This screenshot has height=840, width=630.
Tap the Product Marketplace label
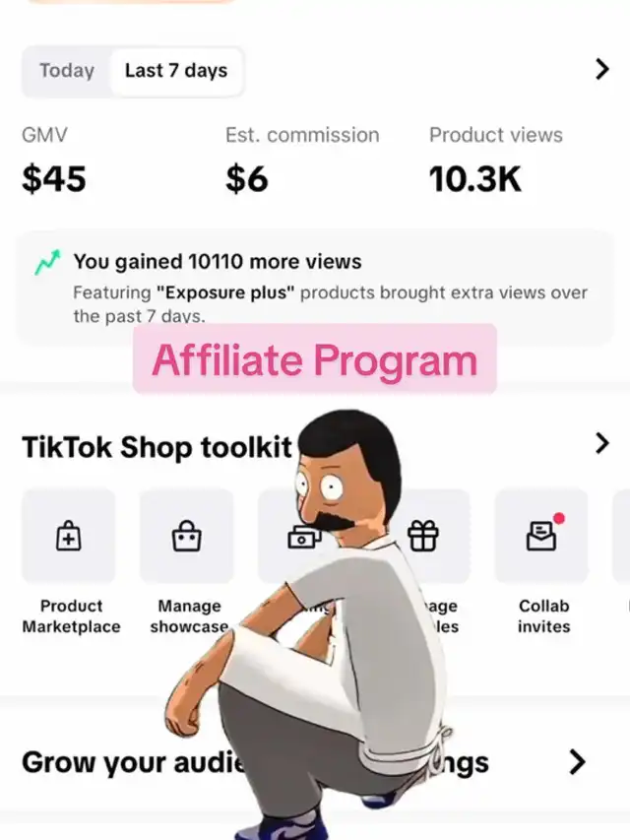click(x=71, y=616)
